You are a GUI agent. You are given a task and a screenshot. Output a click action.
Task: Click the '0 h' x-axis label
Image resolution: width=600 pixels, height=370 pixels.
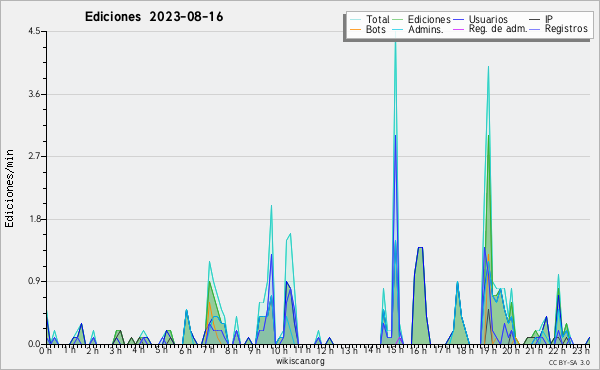coord(45,350)
